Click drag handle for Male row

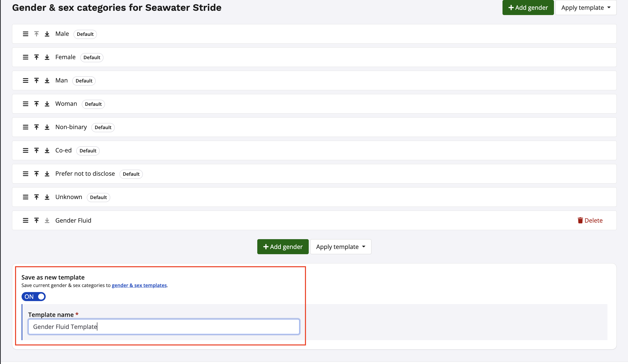pos(26,34)
